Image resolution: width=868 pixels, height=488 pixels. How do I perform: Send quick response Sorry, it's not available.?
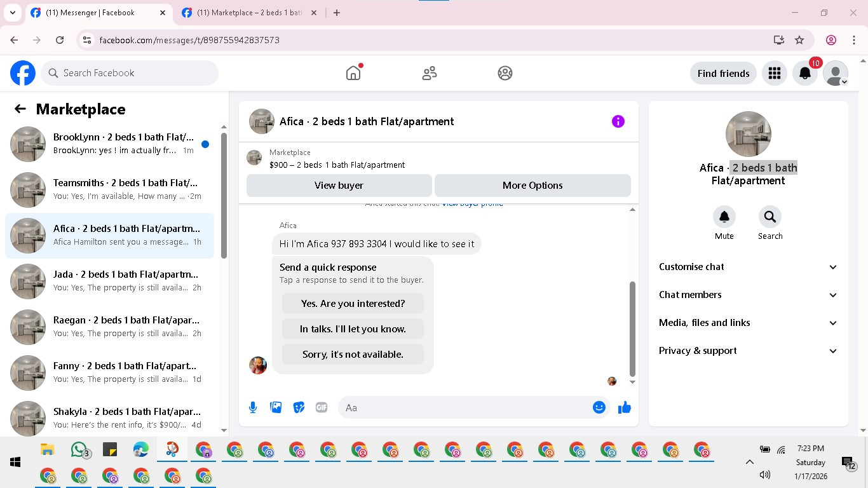(353, 355)
